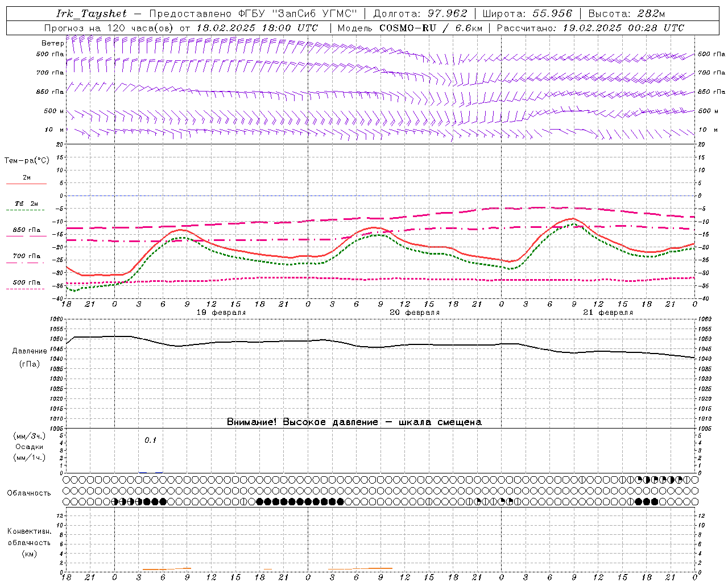Select the "Высота: 282м" elevation text

pyautogui.click(x=627, y=14)
